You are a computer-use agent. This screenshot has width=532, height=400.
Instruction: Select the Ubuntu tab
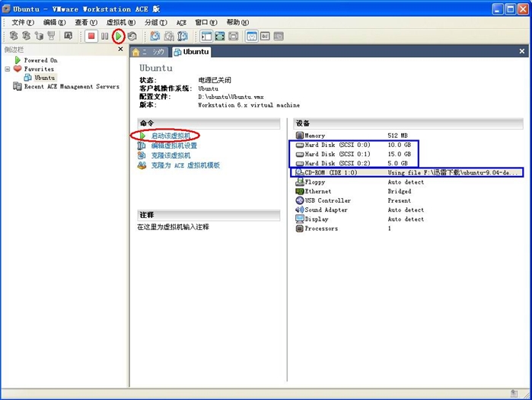pos(191,52)
